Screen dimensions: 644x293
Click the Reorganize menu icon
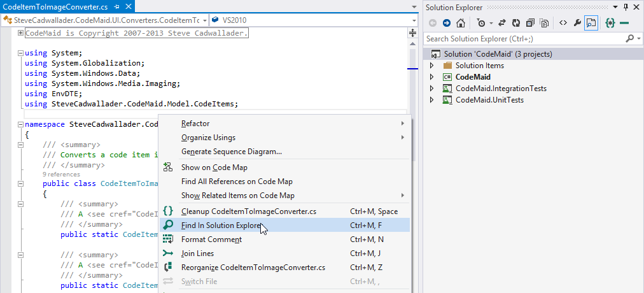(x=168, y=268)
